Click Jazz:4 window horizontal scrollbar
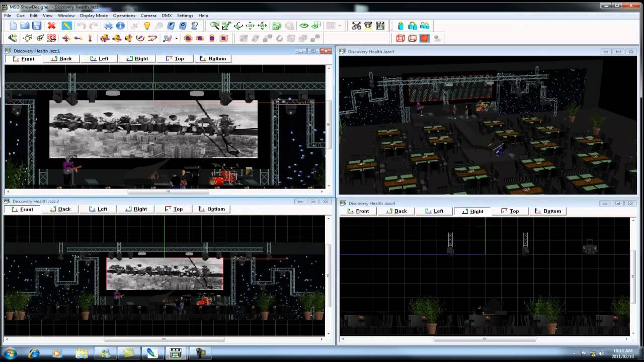 click(x=485, y=339)
